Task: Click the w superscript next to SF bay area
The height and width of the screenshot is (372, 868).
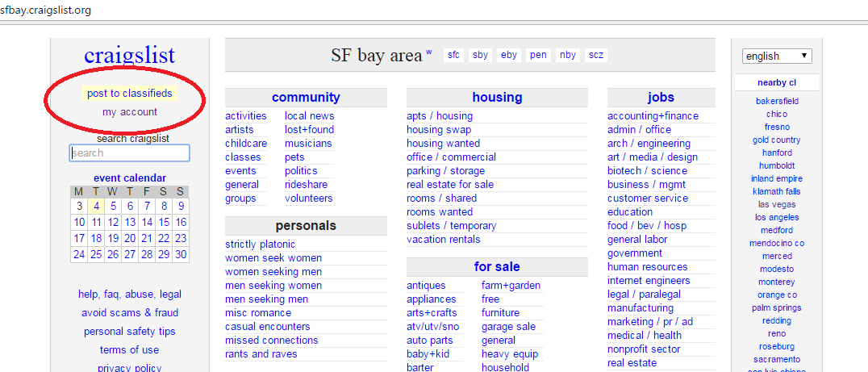Action: [x=428, y=52]
